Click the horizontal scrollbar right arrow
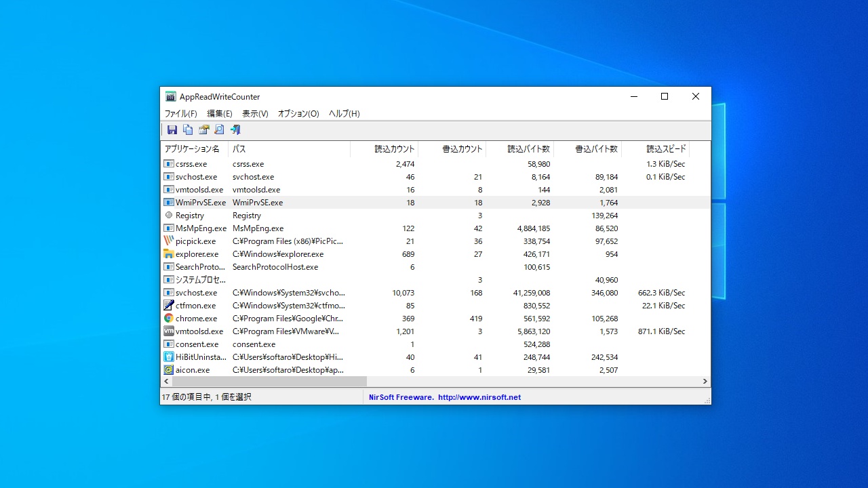The width and height of the screenshot is (868, 488). coord(705,382)
